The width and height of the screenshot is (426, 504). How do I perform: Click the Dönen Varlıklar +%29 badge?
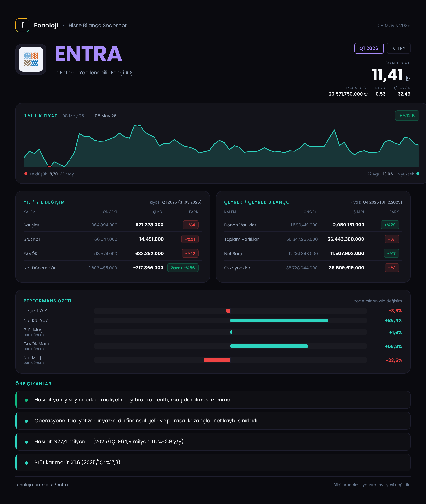(390, 225)
